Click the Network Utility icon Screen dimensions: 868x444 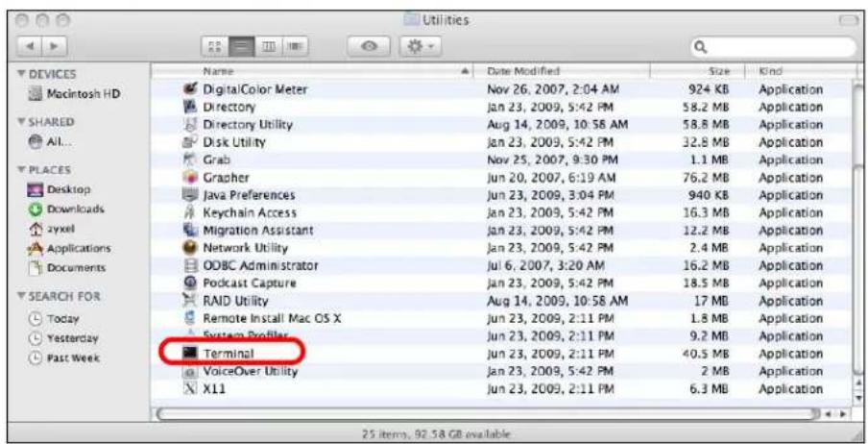(190, 248)
